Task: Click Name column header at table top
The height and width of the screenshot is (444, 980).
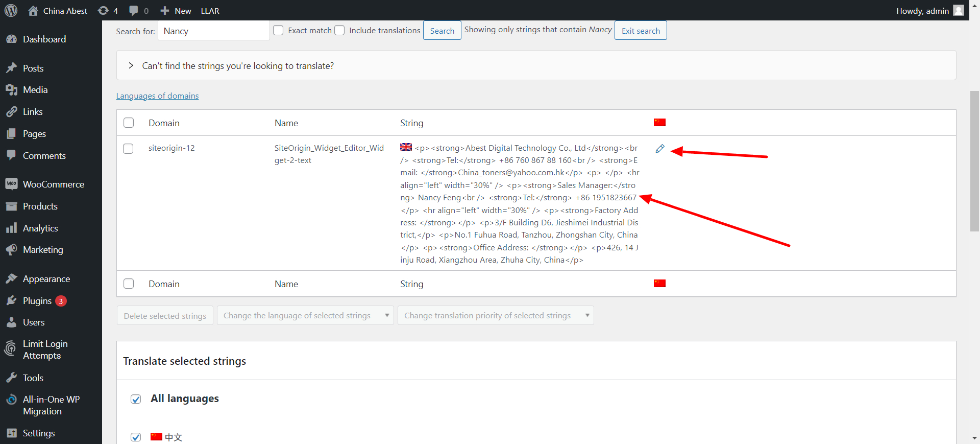Action: pos(286,123)
